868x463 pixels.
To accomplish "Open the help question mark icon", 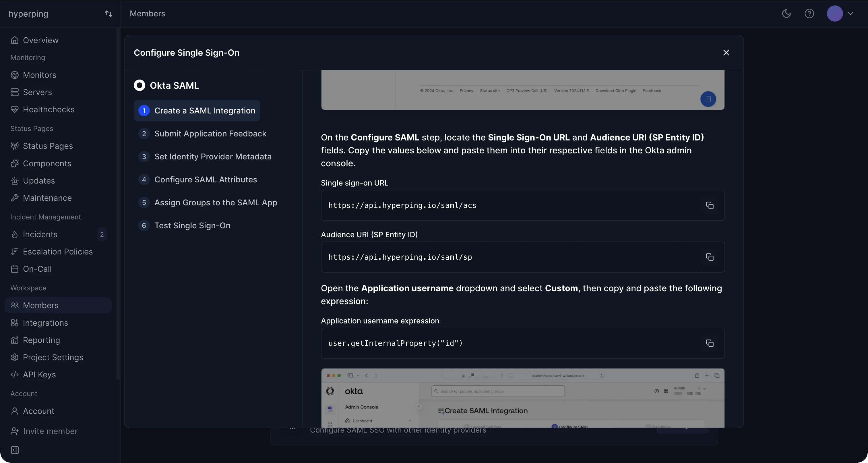I will pos(809,13).
